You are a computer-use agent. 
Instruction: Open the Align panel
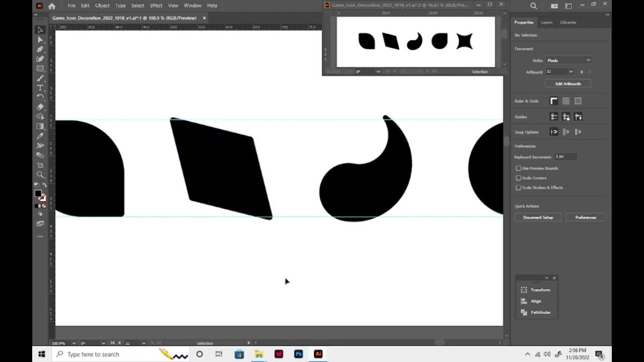(x=536, y=301)
